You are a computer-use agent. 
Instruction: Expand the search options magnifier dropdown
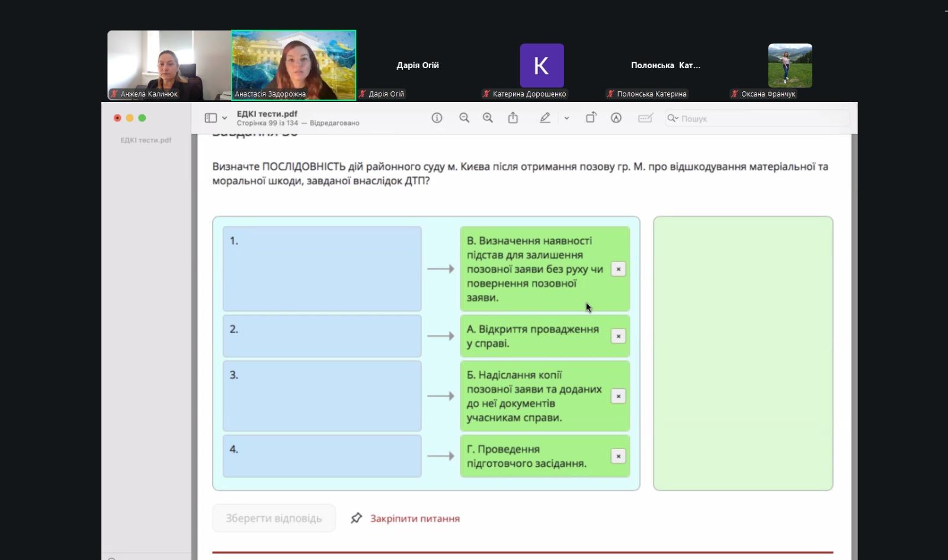(672, 119)
